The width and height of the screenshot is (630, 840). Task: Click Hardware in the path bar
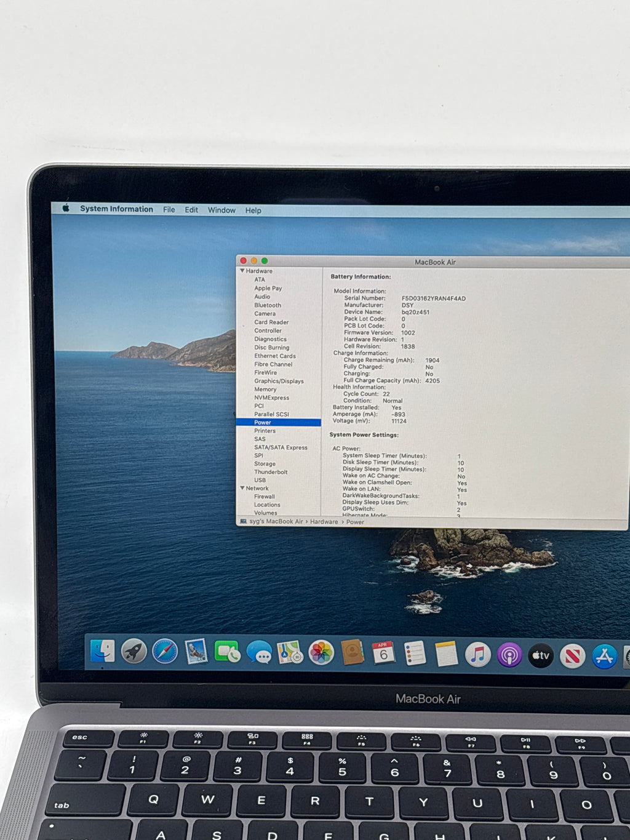pyautogui.click(x=324, y=522)
